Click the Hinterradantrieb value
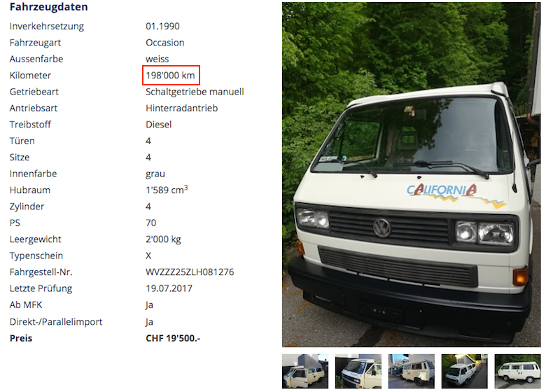This screenshot has height=392, width=560. pyautogui.click(x=181, y=108)
